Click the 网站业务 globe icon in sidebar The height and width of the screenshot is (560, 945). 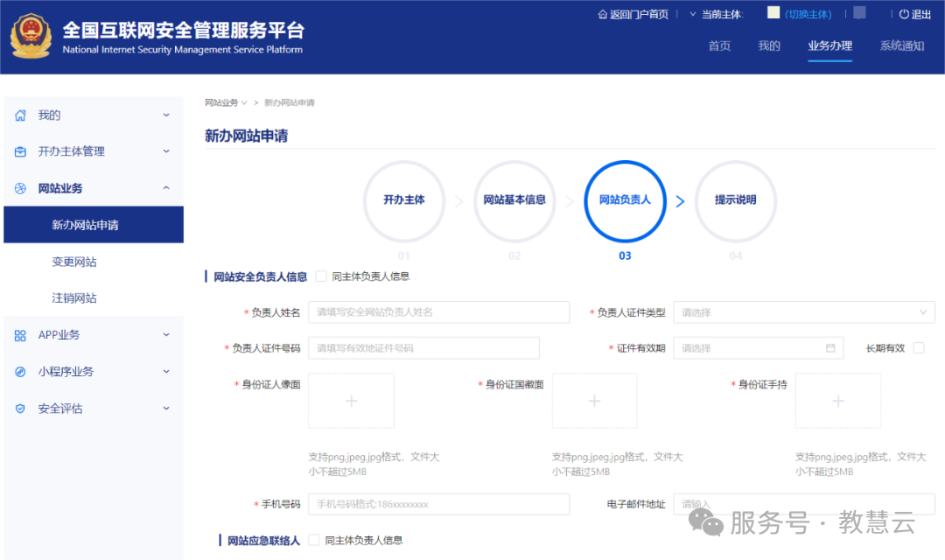pyautogui.click(x=21, y=189)
